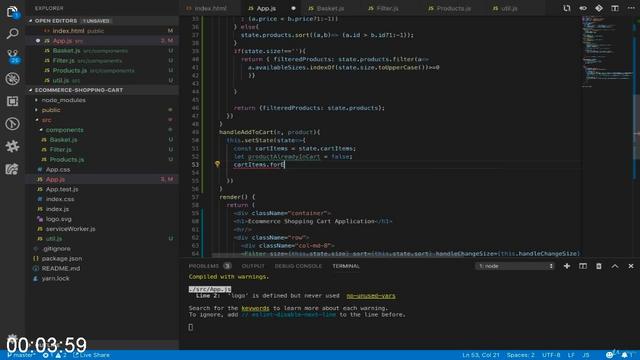The height and width of the screenshot is (360, 640).
Task: Open editor More Actions ellipsis menu
Action: coord(631,8)
